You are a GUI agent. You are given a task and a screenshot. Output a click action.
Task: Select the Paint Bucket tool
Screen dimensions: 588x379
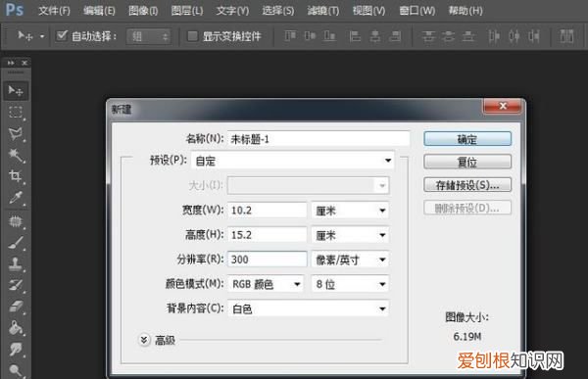tap(16, 328)
